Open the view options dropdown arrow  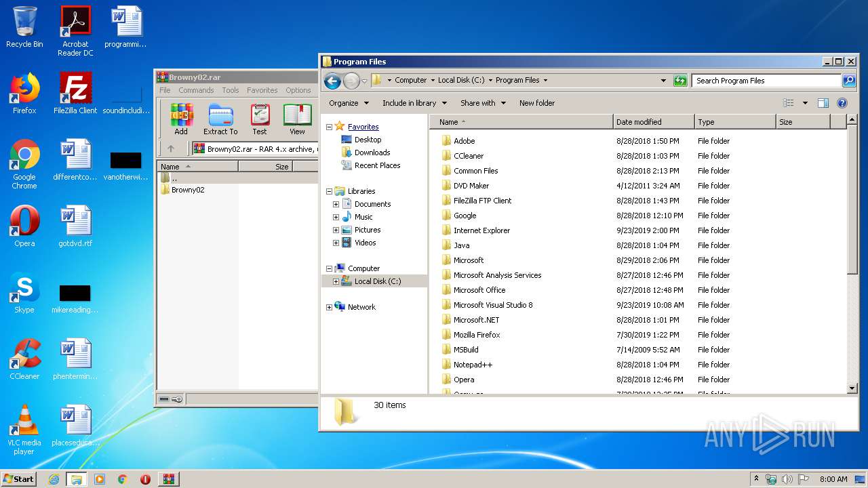tap(805, 103)
